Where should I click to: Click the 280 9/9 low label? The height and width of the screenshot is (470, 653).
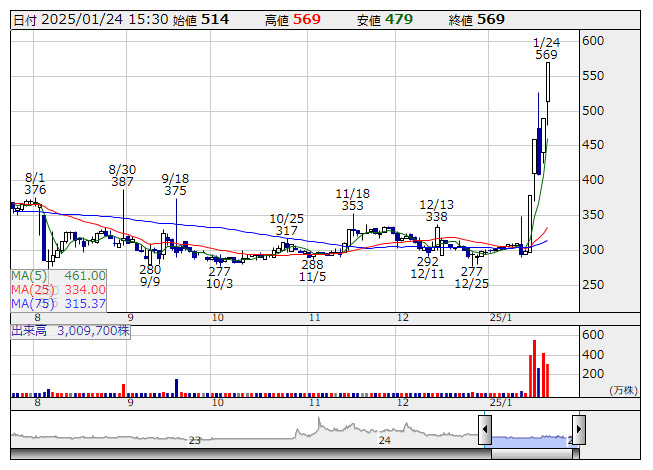click(150, 276)
